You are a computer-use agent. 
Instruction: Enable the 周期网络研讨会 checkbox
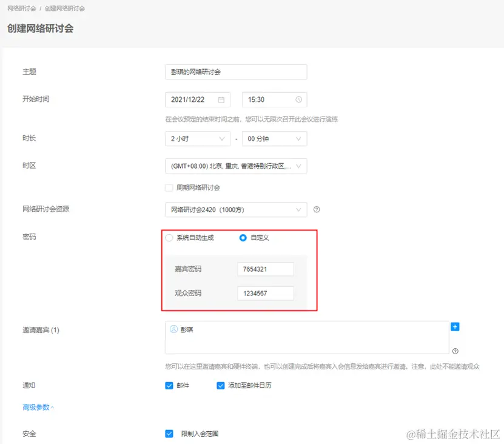[169, 188]
